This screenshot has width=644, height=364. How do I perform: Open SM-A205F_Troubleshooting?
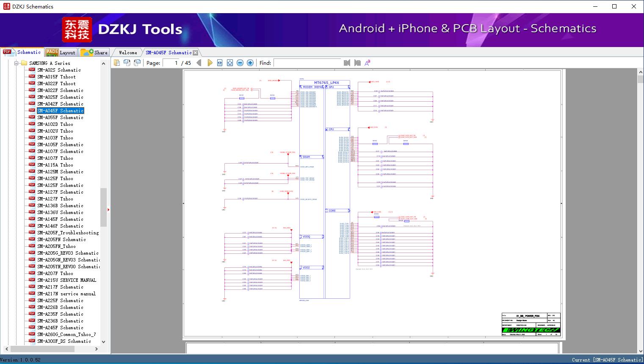pos(68,233)
